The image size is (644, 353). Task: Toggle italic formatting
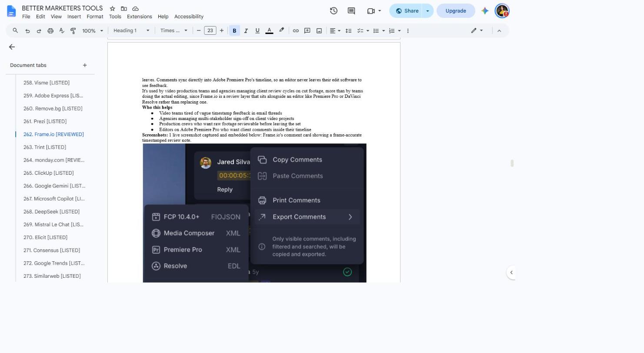[246, 30]
